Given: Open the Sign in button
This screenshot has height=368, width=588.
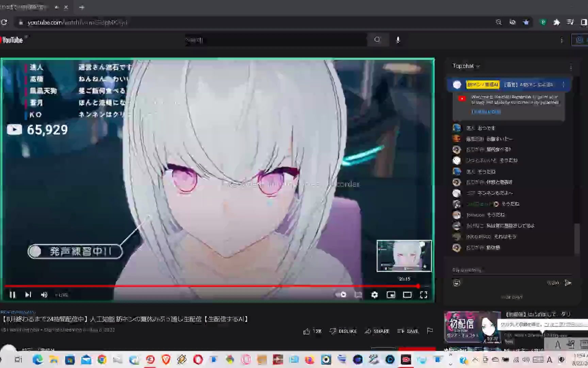Looking at the screenshot, I should click(x=580, y=40).
